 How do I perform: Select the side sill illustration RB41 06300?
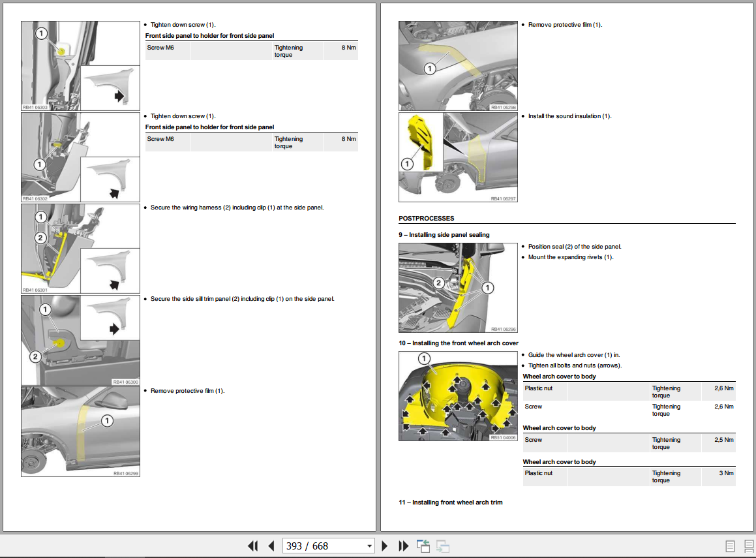(x=80, y=340)
